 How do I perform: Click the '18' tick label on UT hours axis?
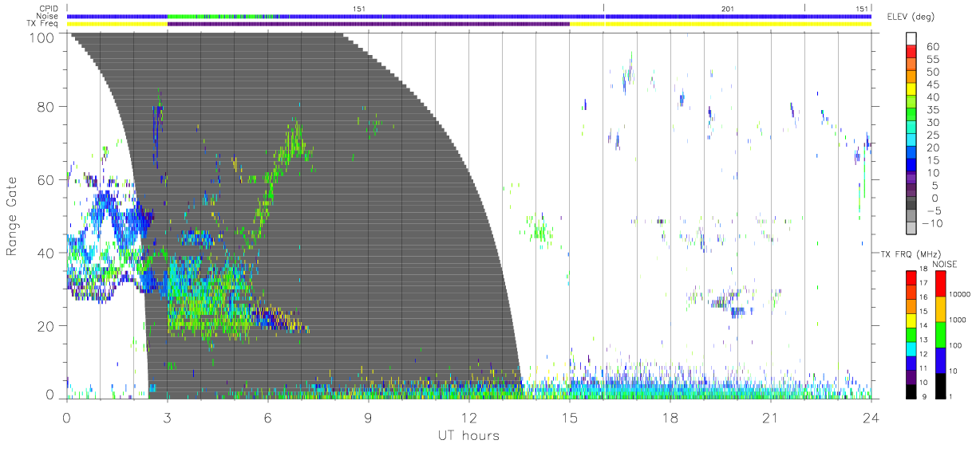coord(670,418)
